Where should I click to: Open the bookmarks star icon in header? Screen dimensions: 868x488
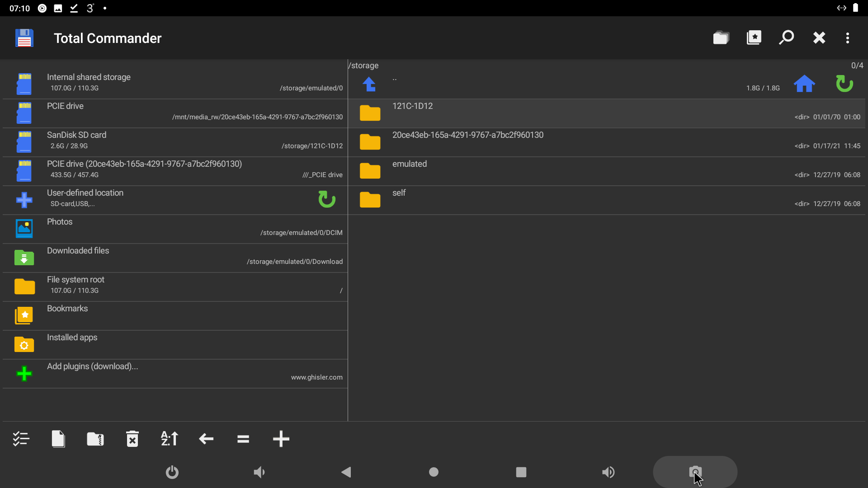point(754,38)
